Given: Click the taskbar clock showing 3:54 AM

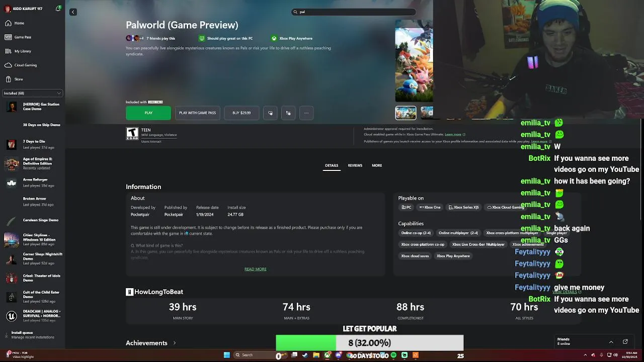Looking at the screenshot, I should [x=629, y=355].
